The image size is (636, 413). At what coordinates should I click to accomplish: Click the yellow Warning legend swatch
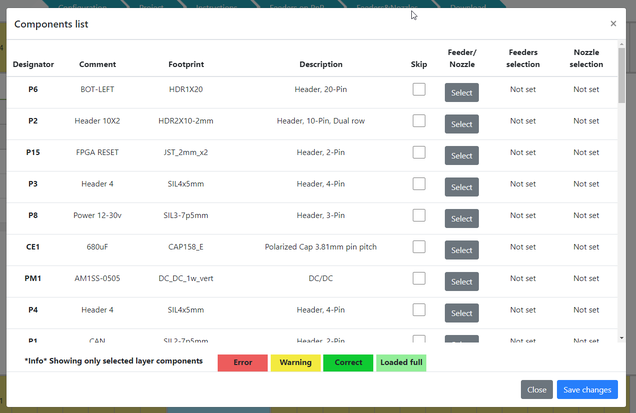[x=295, y=362]
